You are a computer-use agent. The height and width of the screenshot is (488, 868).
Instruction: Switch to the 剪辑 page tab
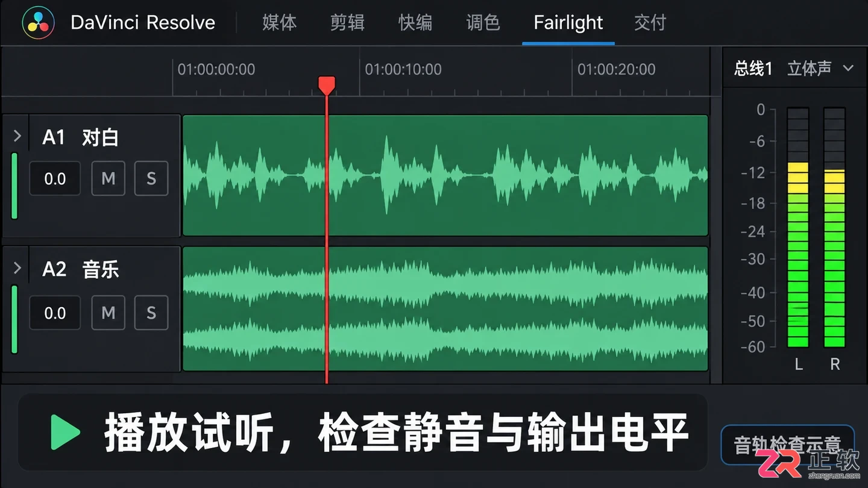347,23
